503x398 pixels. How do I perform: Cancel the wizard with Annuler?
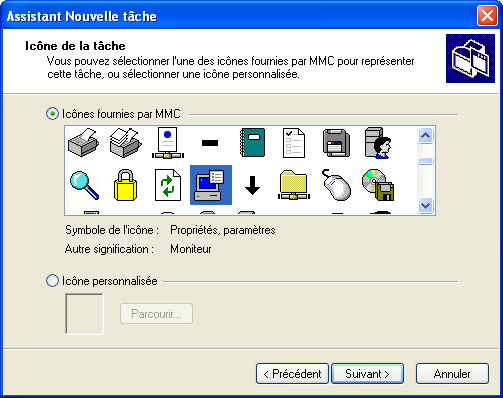(x=452, y=374)
